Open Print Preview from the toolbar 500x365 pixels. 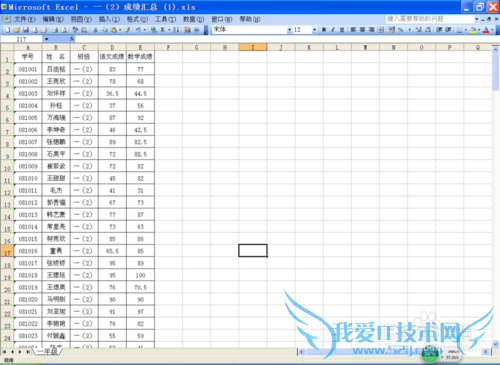64,30
